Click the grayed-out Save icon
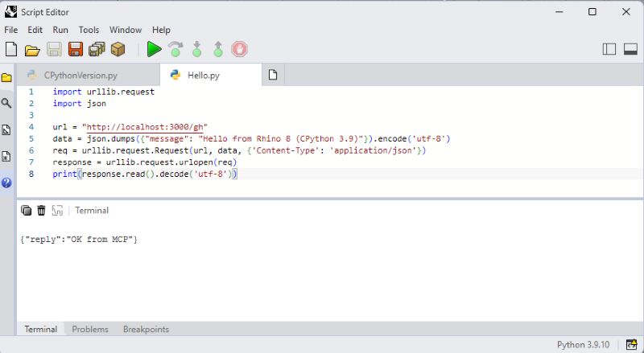Viewport: 644px width, 353px height. (54, 49)
